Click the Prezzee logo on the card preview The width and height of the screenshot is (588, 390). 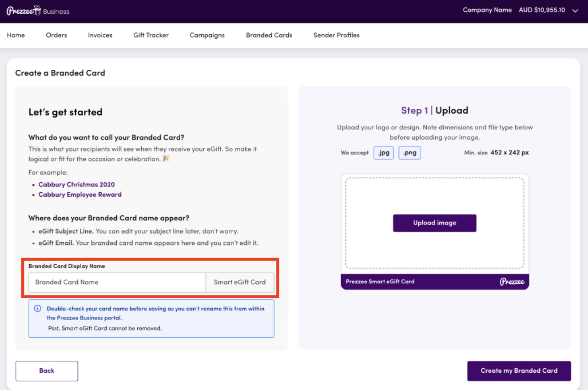click(x=512, y=282)
